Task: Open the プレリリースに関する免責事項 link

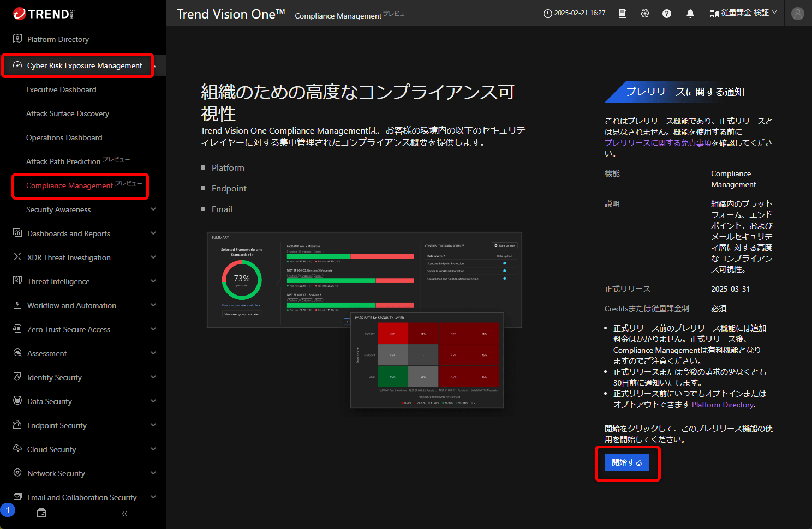Action: pos(658,143)
